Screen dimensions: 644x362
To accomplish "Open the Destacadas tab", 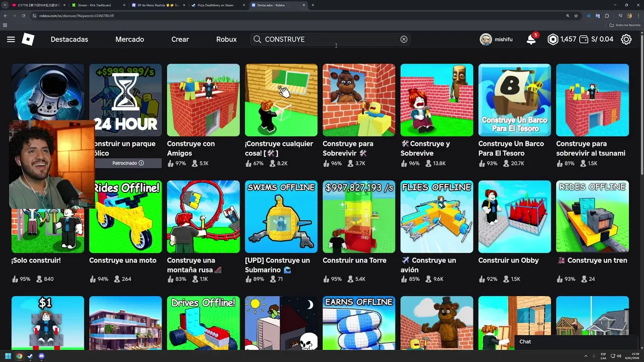I will click(69, 39).
